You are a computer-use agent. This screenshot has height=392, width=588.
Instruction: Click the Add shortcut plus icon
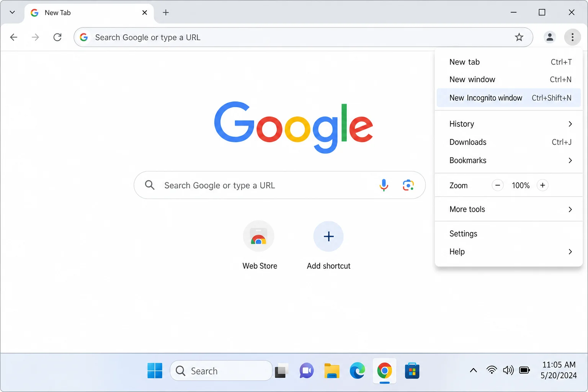[328, 236]
